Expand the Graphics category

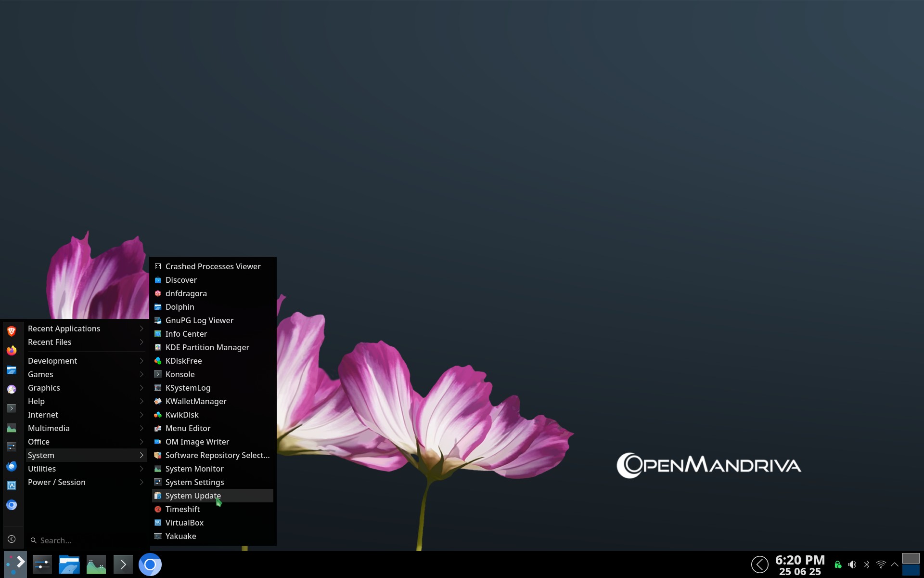[87, 388]
